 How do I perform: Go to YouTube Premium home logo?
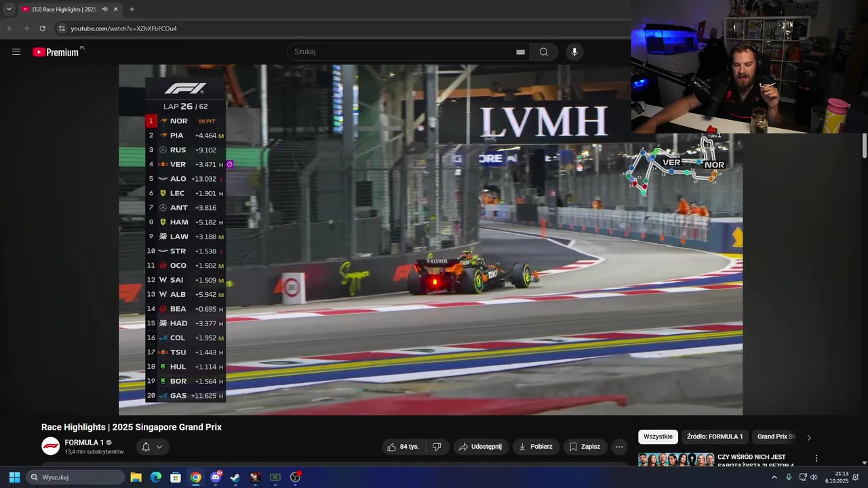[x=56, y=52]
